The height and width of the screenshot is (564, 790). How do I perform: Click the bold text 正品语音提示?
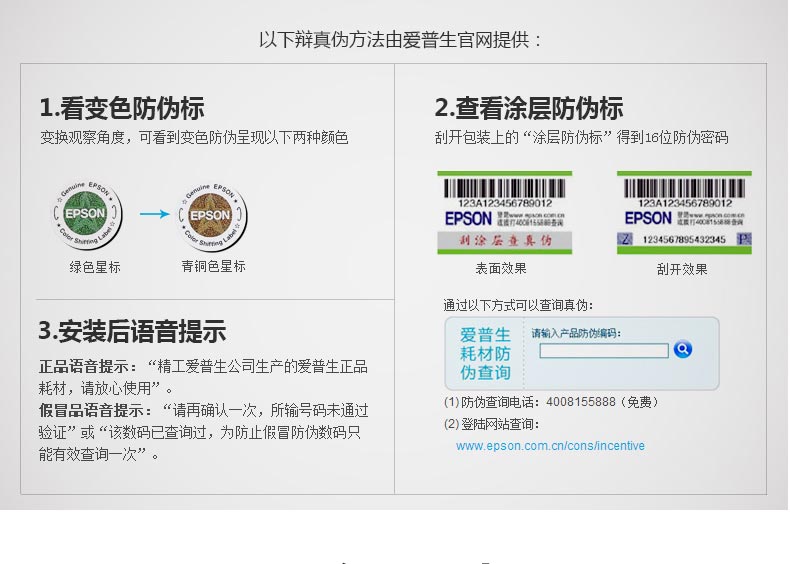pos(88,366)
